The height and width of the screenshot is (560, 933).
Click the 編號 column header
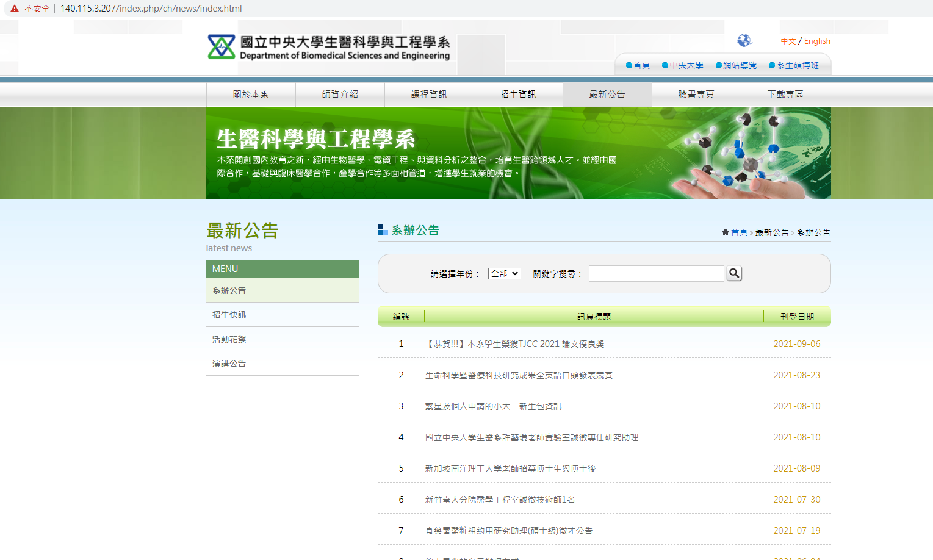tap(401, 317)
